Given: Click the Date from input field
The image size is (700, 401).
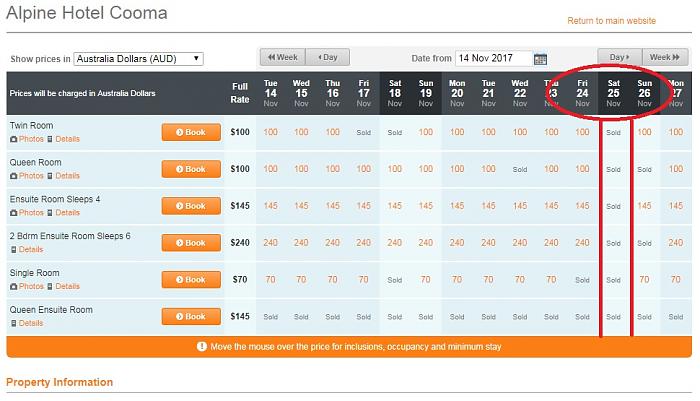Looking at the screenshot, I should point(494,58).
